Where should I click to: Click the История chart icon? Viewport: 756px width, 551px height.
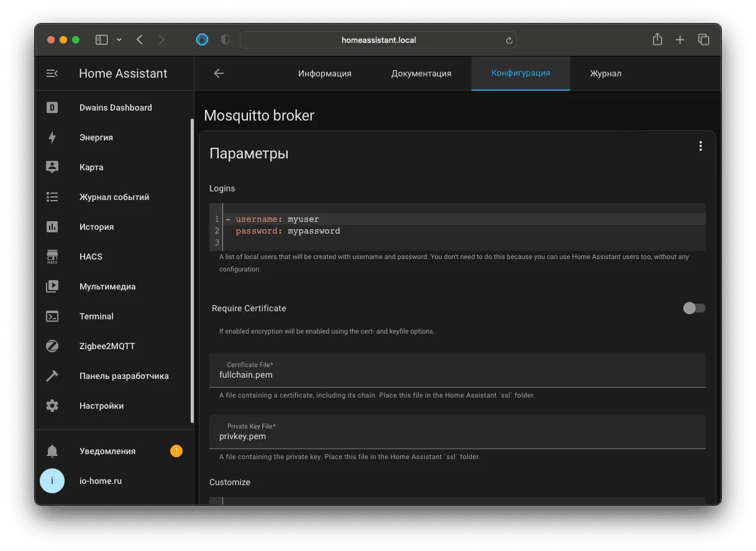[x=52, y=227]
